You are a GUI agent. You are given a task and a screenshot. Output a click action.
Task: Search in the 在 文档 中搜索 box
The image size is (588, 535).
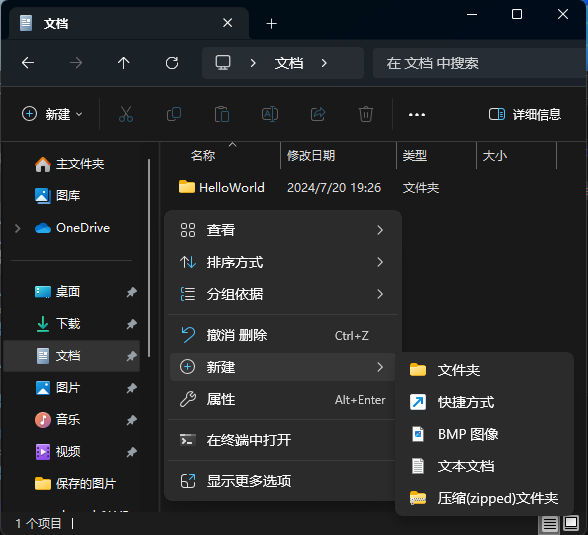(480, 63)
